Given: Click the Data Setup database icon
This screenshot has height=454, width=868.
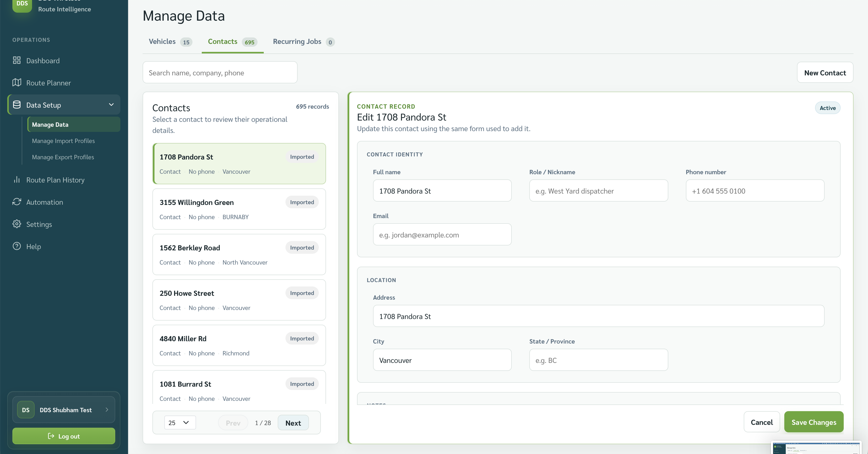Looking at the screenshot, I should point(17,105).
